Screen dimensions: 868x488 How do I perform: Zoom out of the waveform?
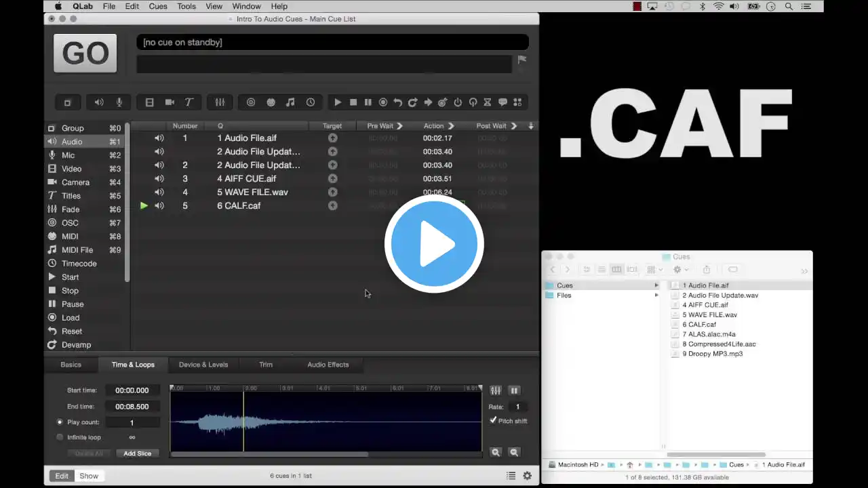tap(514, 452)
